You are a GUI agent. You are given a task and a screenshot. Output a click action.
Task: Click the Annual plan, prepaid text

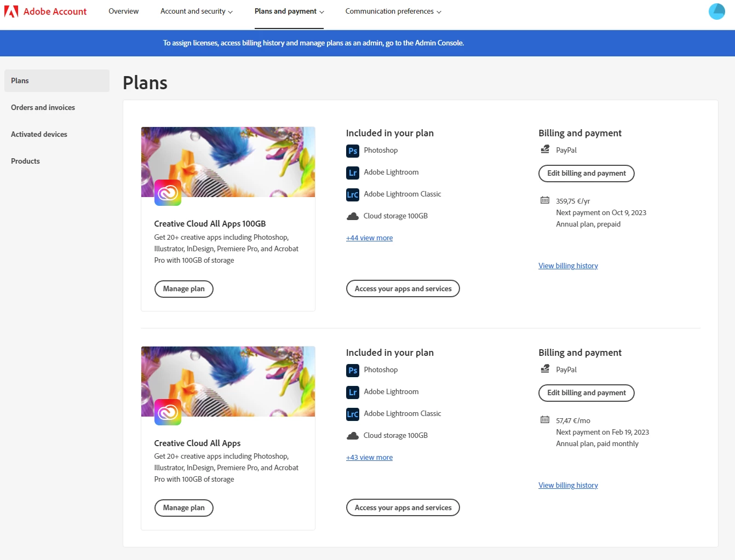[588, 224]
